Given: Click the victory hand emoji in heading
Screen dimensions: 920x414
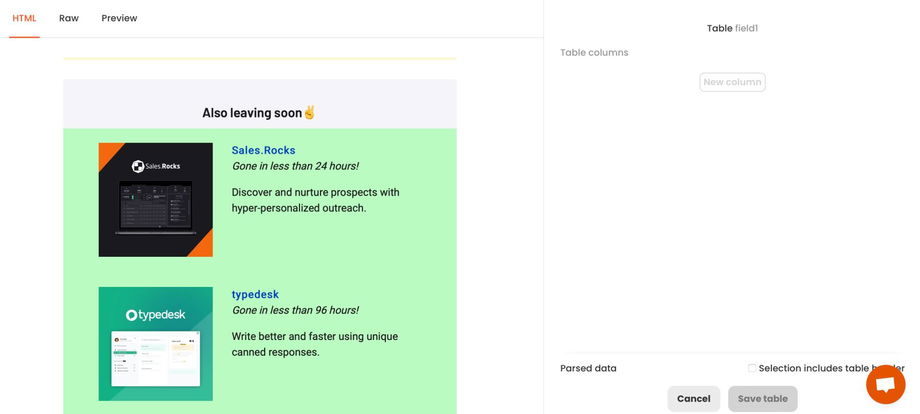Looking at the screenshot, I should tap(310, 113).
